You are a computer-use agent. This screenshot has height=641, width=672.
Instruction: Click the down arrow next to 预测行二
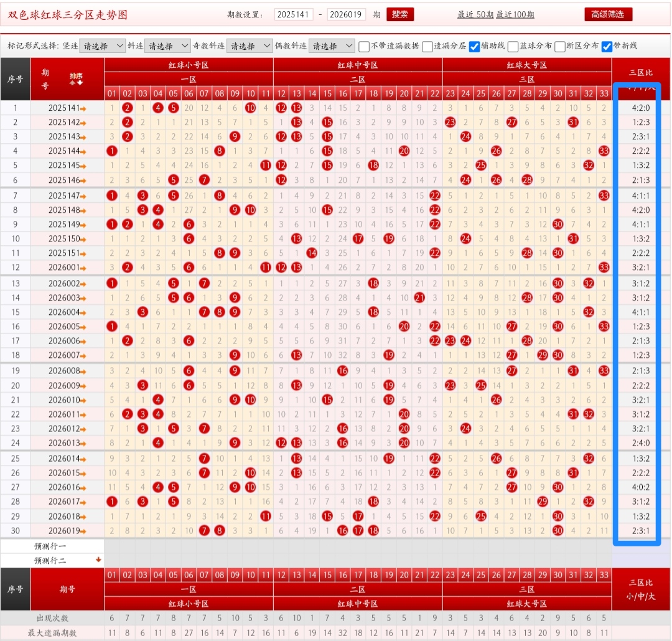click(x=98, y=560)
